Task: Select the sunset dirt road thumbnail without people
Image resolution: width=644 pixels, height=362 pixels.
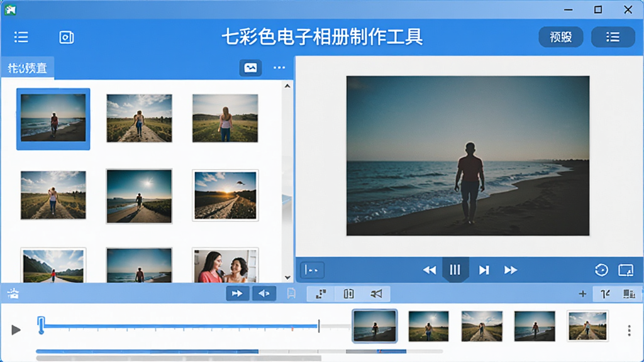Action: pos(226,195)
